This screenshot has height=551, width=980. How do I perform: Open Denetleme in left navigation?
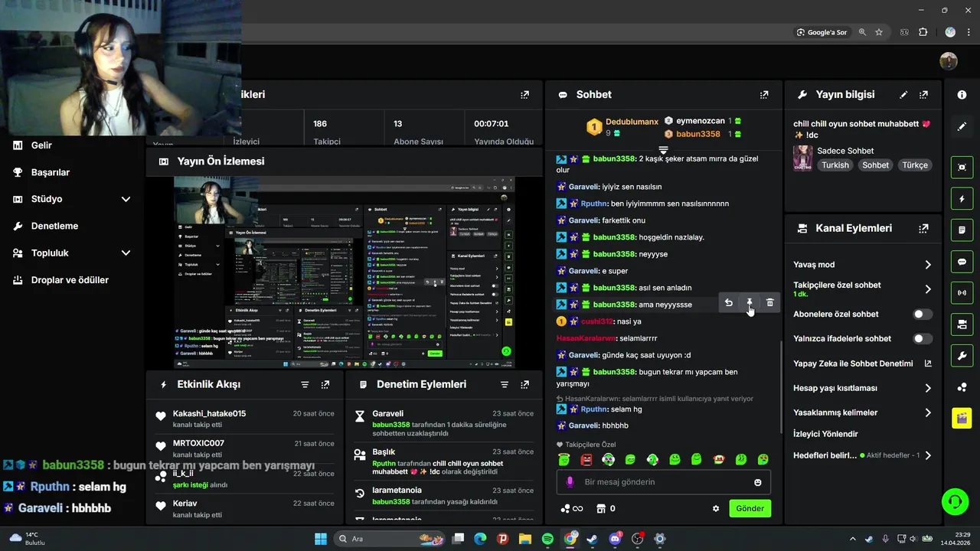click(54, 226)
